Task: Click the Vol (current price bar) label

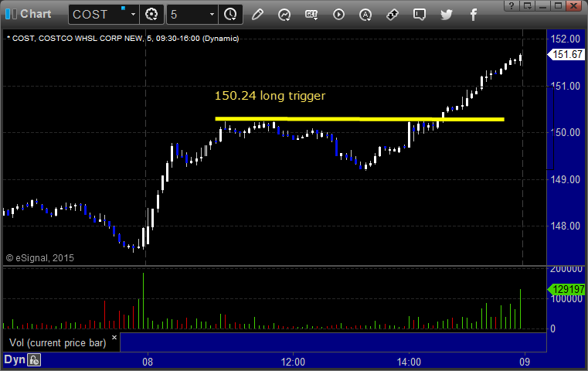Action: [x=58, y=343]
